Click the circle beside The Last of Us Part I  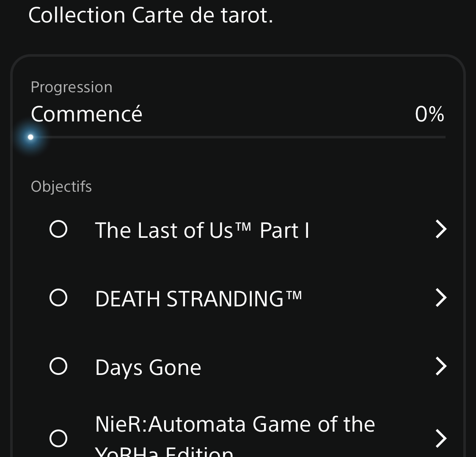coord(58,229)
